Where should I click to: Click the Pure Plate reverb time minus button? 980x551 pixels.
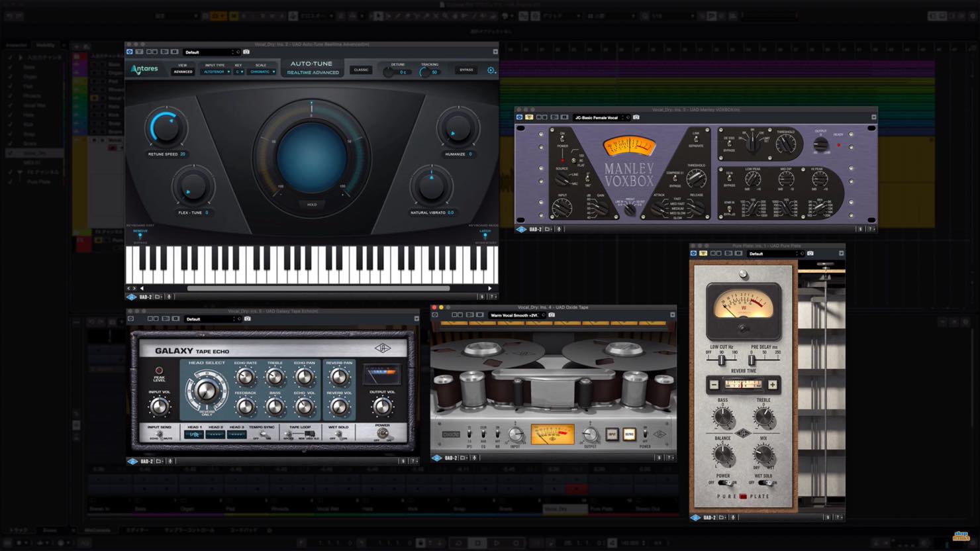pyautogui.click(x=714, y=384)
